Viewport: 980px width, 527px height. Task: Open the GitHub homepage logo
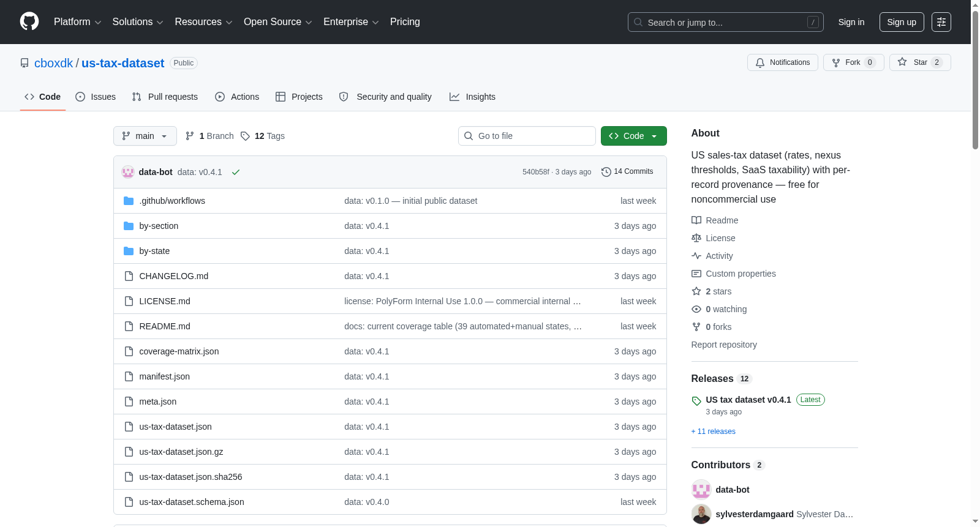pos(29,21)
